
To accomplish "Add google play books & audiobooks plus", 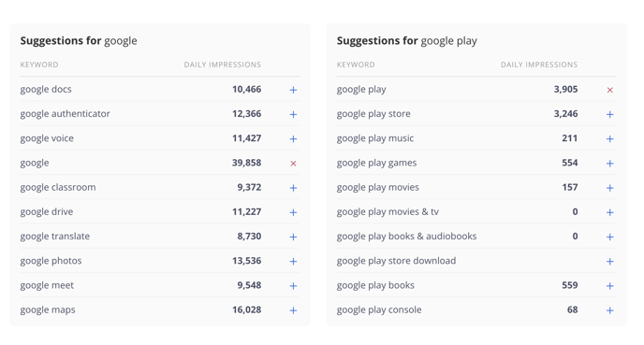I will click(610, 237).
